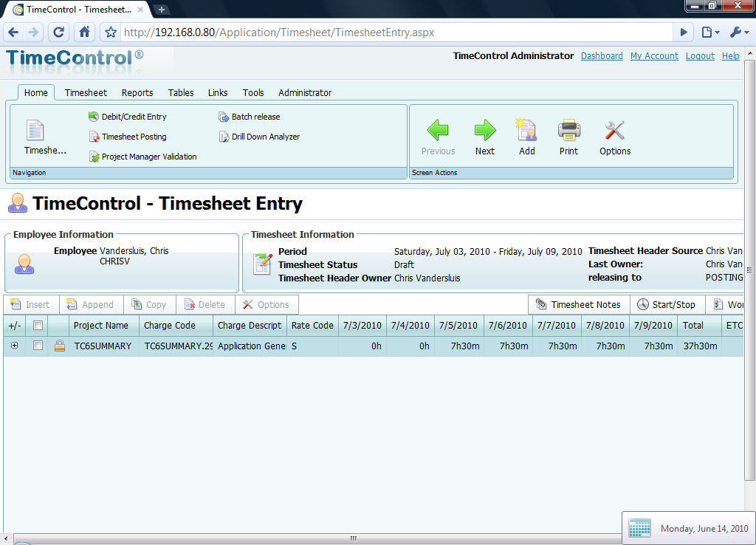The image size is (756, 545).
Task: Click the Go arrow in address bar
Action: coord(683,32)
